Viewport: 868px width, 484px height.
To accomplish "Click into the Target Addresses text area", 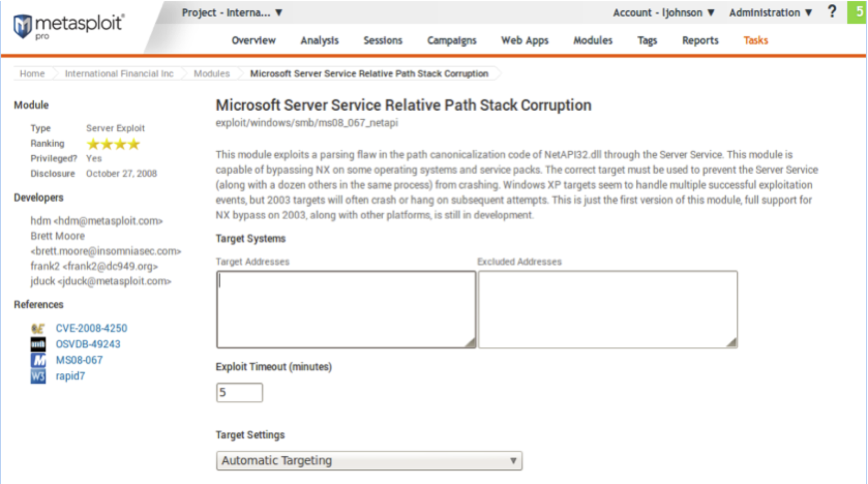I will click(x=346, y=309).
